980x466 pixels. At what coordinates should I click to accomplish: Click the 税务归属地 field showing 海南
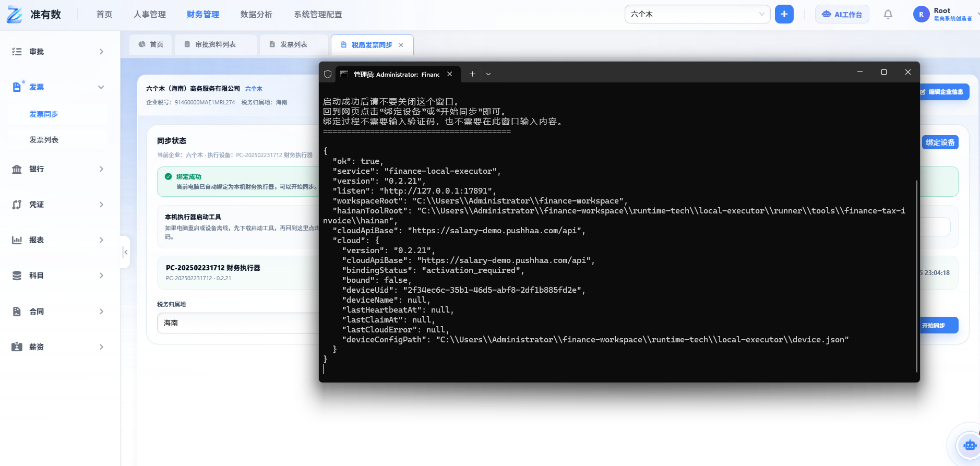click(239, 323)
